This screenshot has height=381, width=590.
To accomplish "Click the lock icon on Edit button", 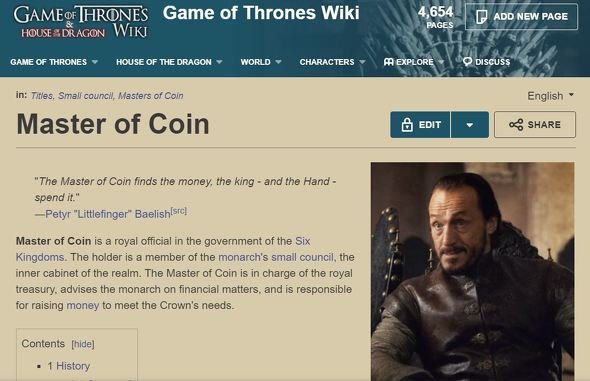I will pyautogui.click(x=407, y=124).
